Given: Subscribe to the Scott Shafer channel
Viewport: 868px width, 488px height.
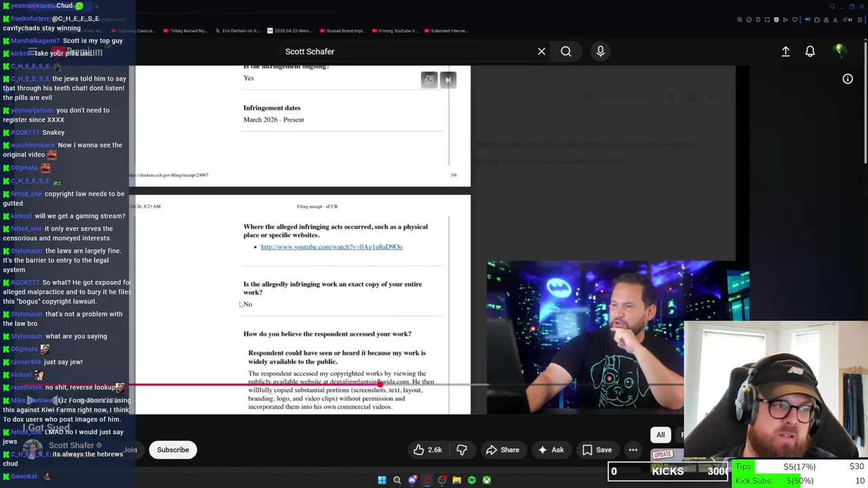Looking at the screenshot, I should tap(173, 450).
